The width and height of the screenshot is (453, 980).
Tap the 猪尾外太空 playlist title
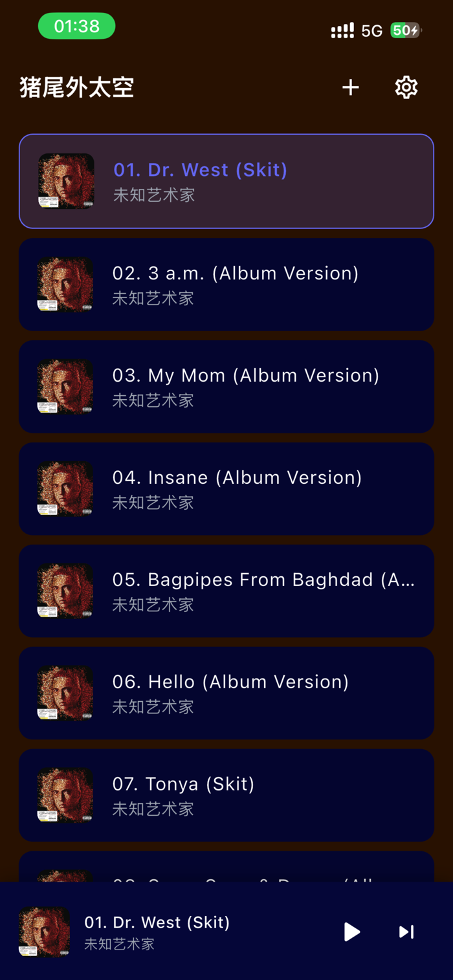point(77,87)
